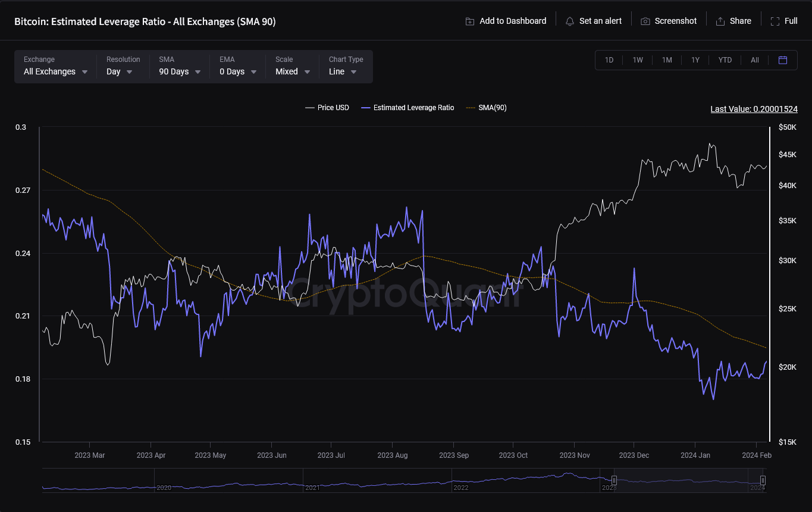
Task: Click the Full screen expand icon
Action: coord(775,21)
